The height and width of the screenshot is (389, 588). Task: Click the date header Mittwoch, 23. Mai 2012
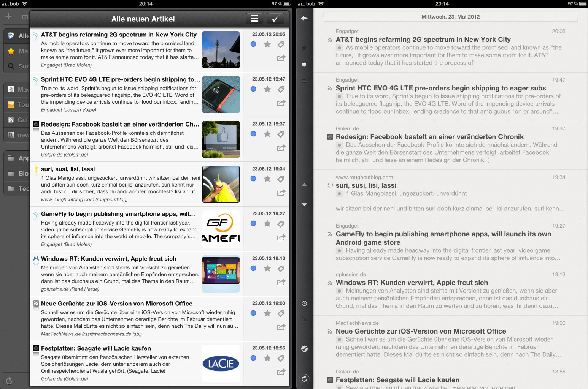point(451,17)
